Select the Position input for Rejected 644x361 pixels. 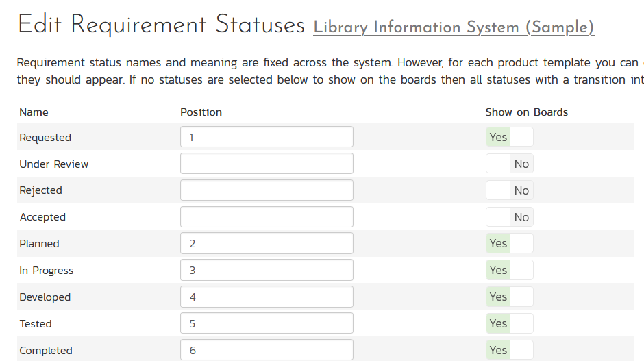tap(267, 190)
